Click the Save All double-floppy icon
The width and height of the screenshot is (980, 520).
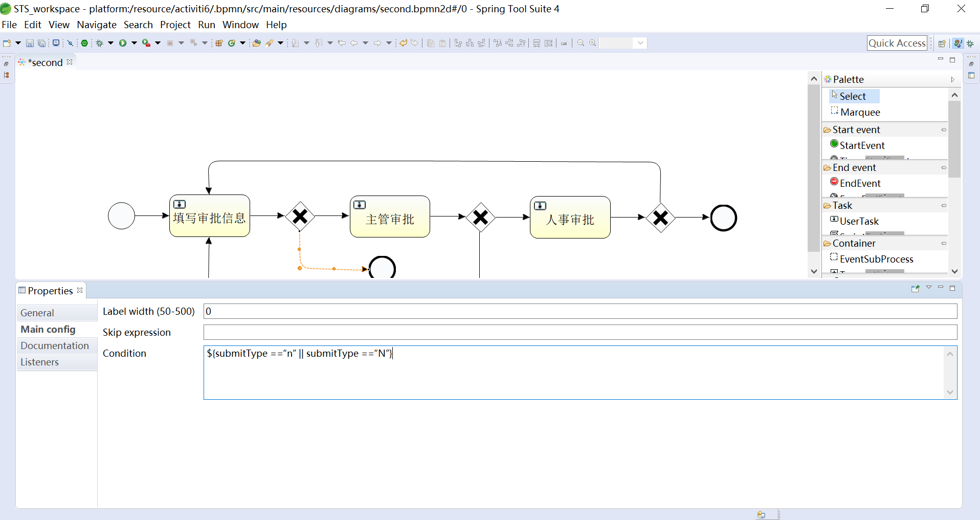pyautogui.click(x=42, y=43)
